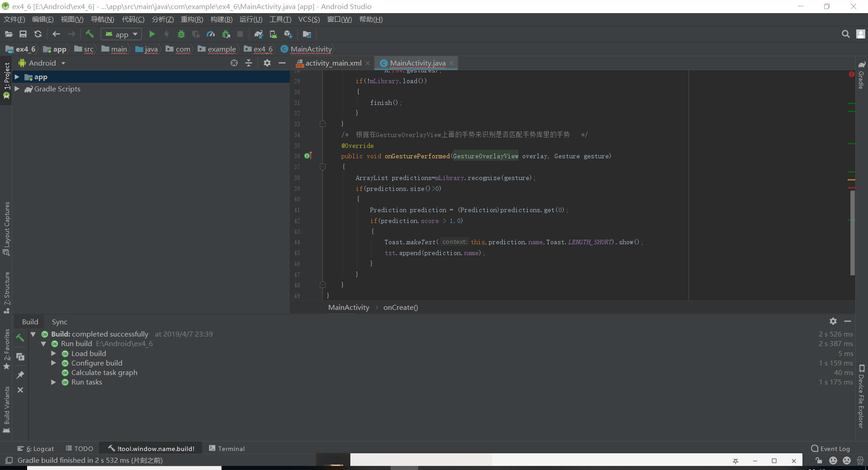This screenshot has width=868, height=470.
Task: Toggle the Gradle side panel
Action: [861, 75]
